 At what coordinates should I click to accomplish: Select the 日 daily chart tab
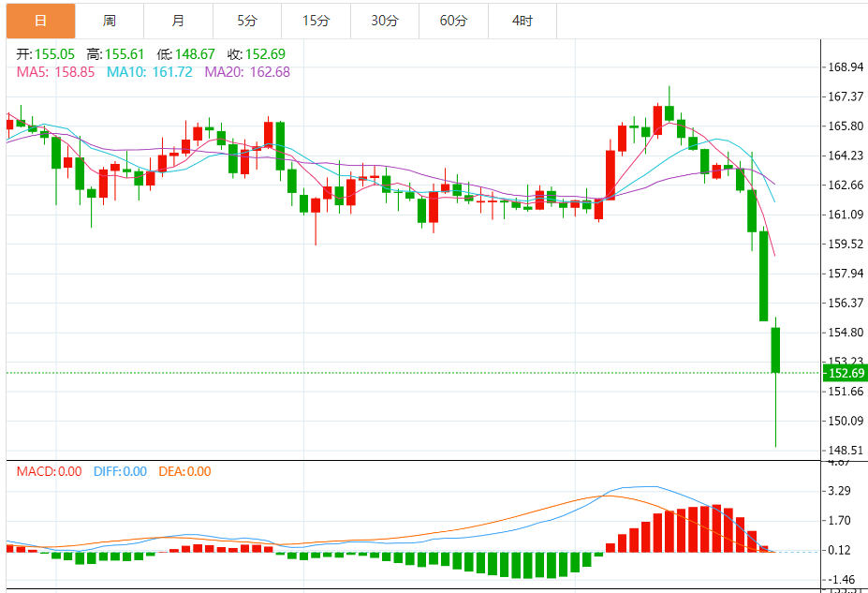pyautogui.click(x=40, y=21)
